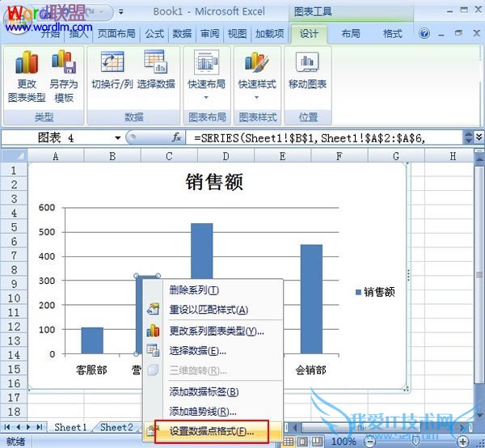Image resolution: width=485 pixels, height=448 pixels.
Task: Click the tallest bar in chart
Action: pyautogui.click(x=201, y=251)
